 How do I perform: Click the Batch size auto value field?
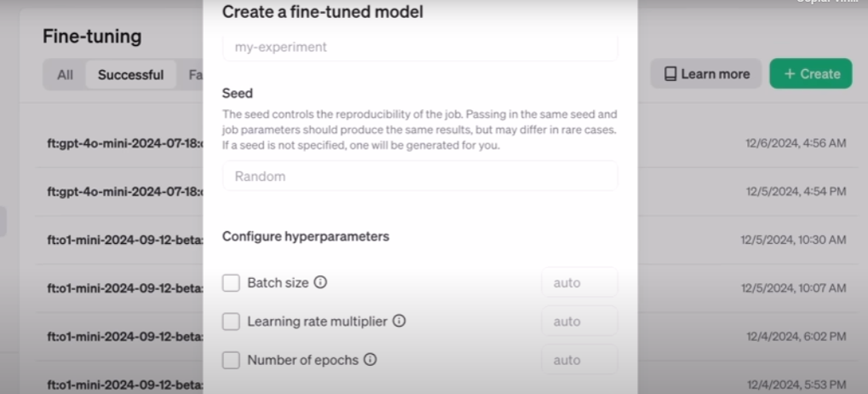[x=579, y=282]
